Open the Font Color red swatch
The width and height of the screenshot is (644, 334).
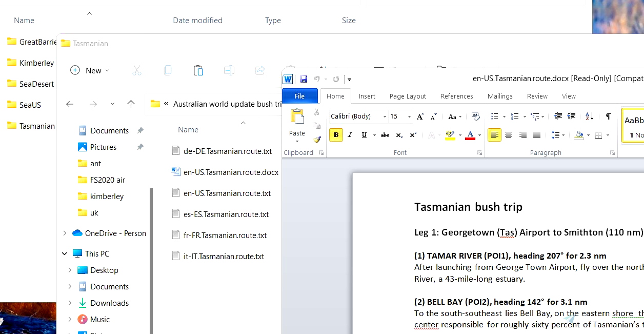click(x=470, y=134)
